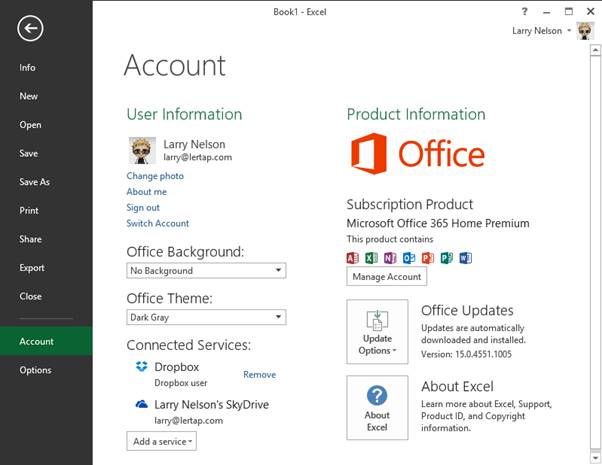Screen dimensions: 602x465
Task: Select Options in the left sidebar
Action: [x=35, y=370]
